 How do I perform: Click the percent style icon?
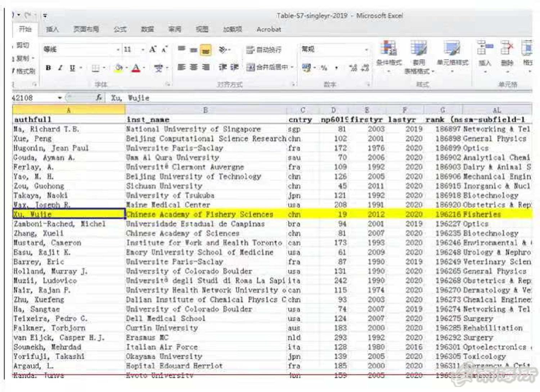(x=324, y=68)
